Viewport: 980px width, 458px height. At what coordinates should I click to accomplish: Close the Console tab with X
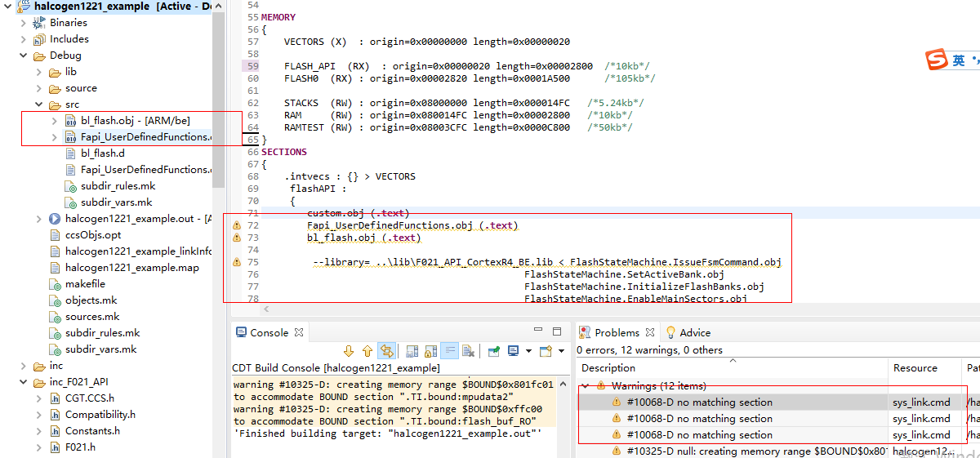[299, 332]
